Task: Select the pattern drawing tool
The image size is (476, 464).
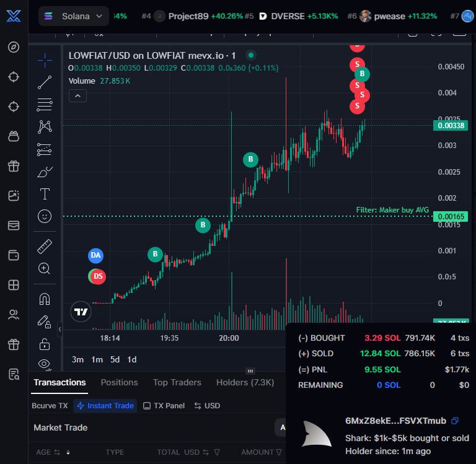Action: [x=45, y=127]
